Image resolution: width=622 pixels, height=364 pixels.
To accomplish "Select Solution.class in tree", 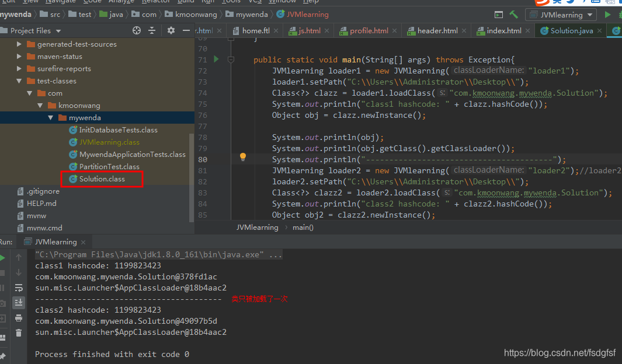I will click(x=102, y=179).
